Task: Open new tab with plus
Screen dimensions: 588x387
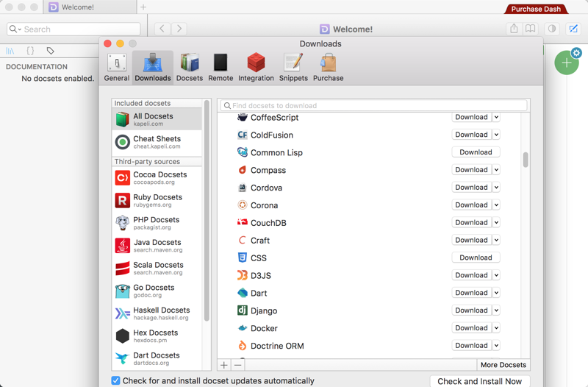Action: [x=143, y=7]
